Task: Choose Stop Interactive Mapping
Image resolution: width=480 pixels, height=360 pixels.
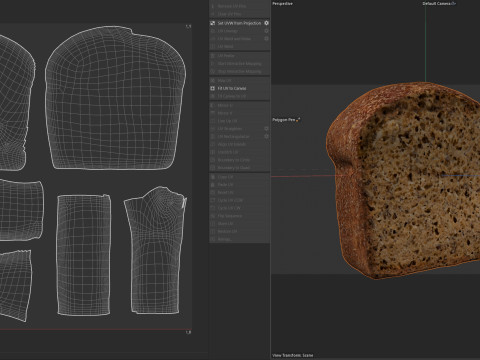Action: [239, 71]
